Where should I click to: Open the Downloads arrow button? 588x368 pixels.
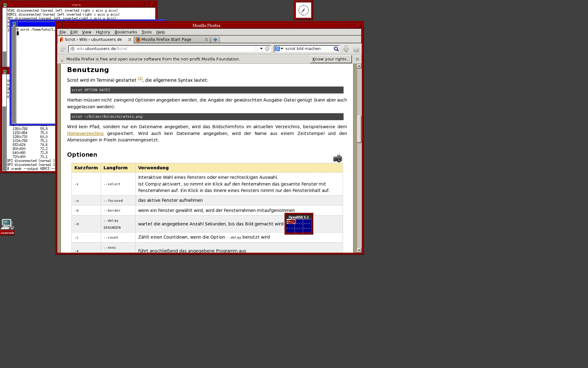point(346,49)
